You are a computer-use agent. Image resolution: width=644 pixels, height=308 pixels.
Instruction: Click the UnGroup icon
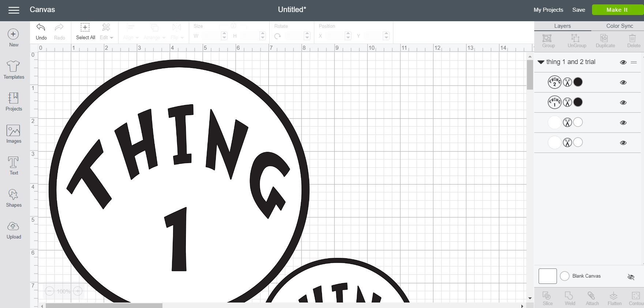[x=577, y=41]
